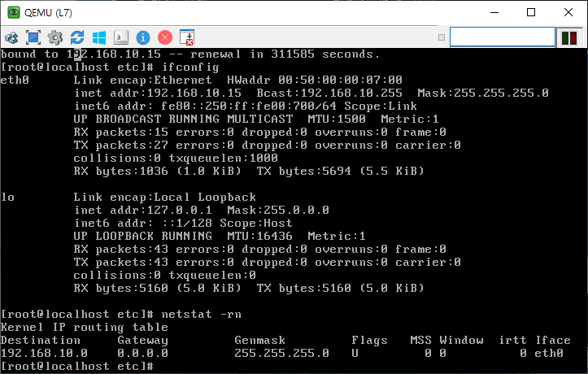Click the 'netstat -rn' command text
The height and width of the screenshot is (374, 588).
202,314
